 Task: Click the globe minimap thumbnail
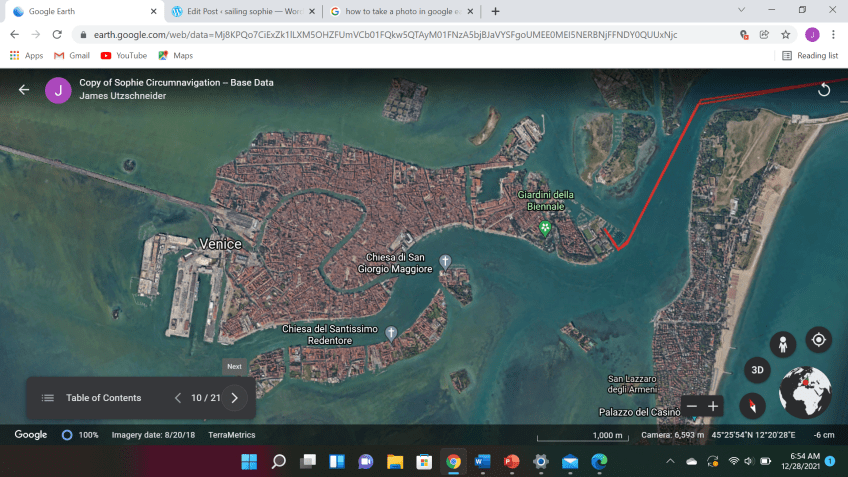[805, 392]
